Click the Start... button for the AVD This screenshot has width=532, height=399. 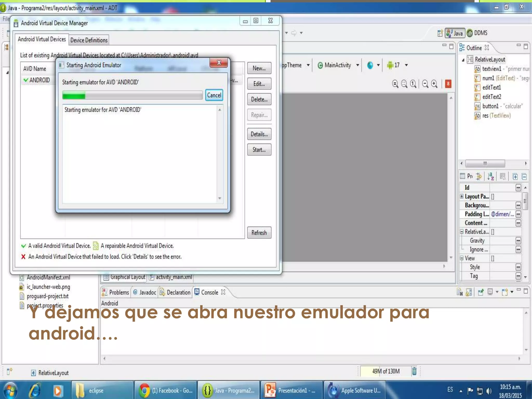[259, 150]
